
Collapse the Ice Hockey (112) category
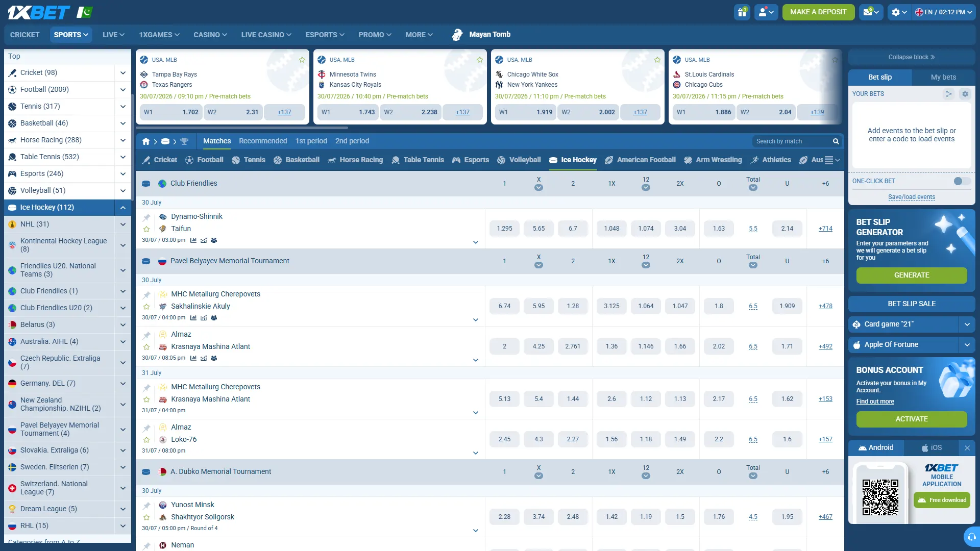tap(123, 208)
